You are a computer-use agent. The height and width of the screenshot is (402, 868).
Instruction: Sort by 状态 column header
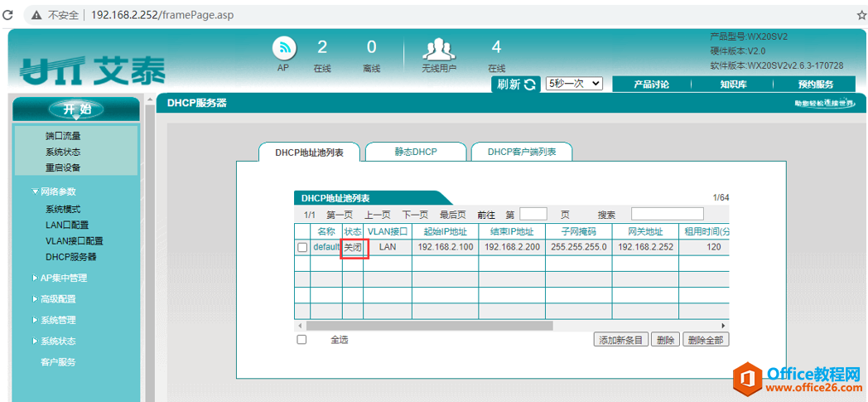click(353, 231)
